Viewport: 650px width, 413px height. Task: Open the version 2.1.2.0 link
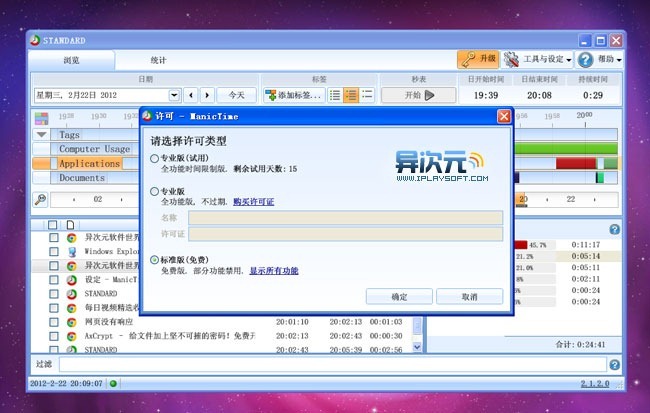click(595, 384)
